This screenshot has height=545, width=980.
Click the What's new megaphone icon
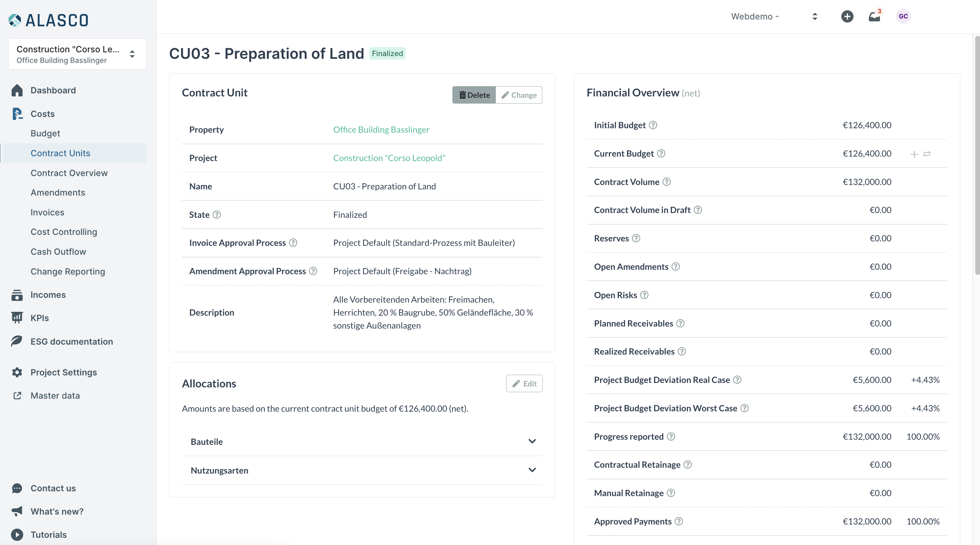coord(17,511)
